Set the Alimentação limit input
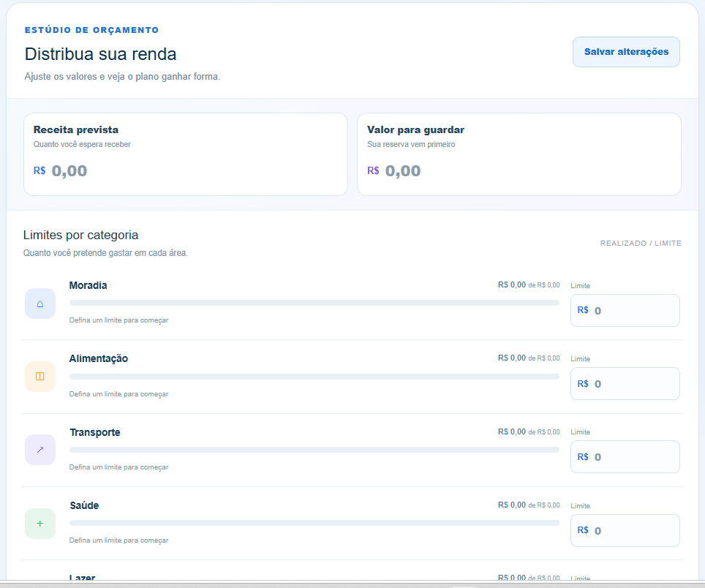The image size is (705, 588). coord(625,383)
